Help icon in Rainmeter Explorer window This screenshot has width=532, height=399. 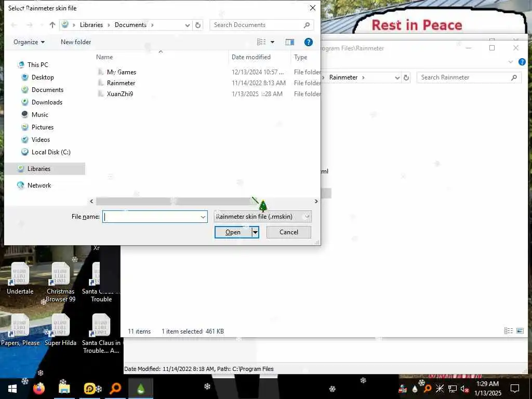[522, 62]
